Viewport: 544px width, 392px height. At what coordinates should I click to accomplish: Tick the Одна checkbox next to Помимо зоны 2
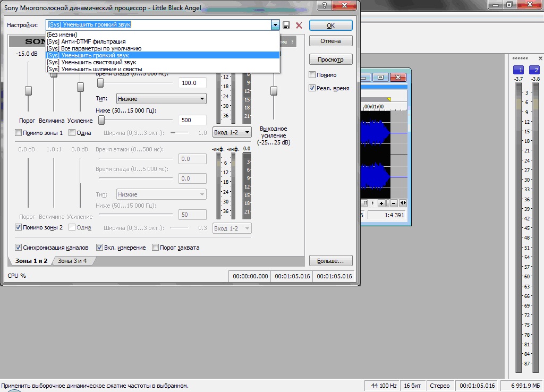72,227
